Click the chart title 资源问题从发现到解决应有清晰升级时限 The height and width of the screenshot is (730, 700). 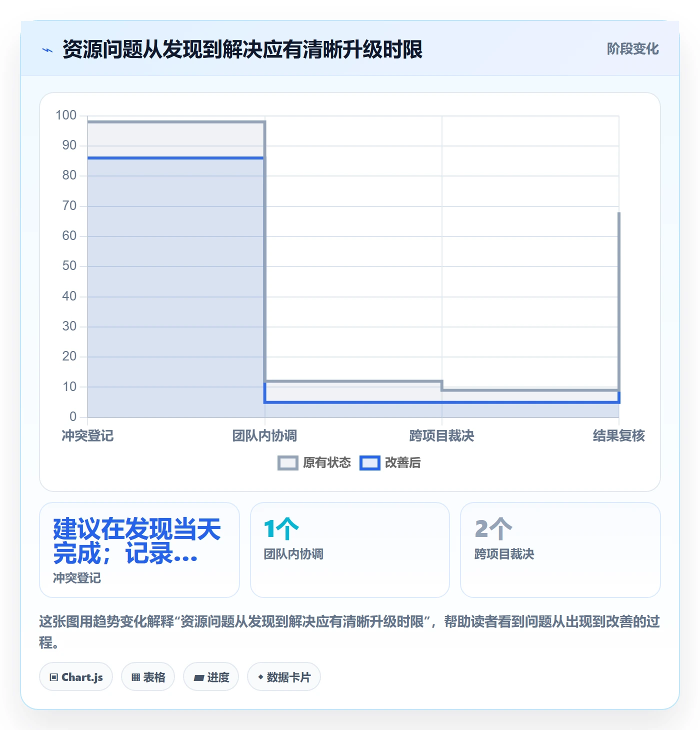pos(242,49)
